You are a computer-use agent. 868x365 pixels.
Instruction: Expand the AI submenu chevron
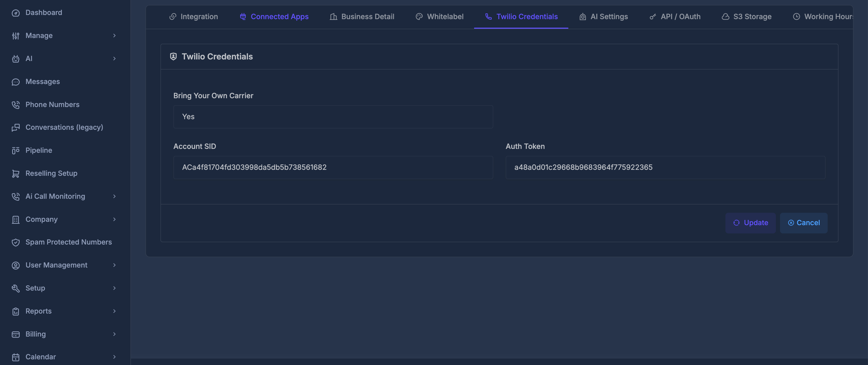click(115, 59)
